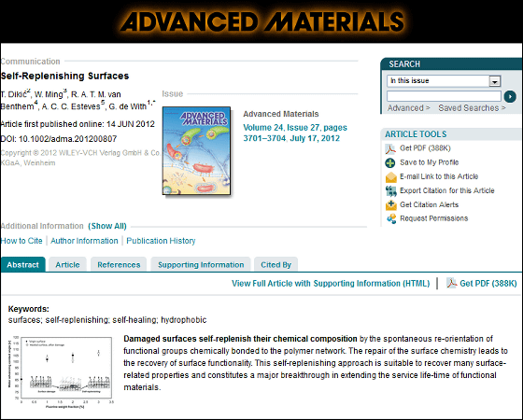
Task: Open the 'In this issue' search scope dropdown
Action: tap(444, 81)
